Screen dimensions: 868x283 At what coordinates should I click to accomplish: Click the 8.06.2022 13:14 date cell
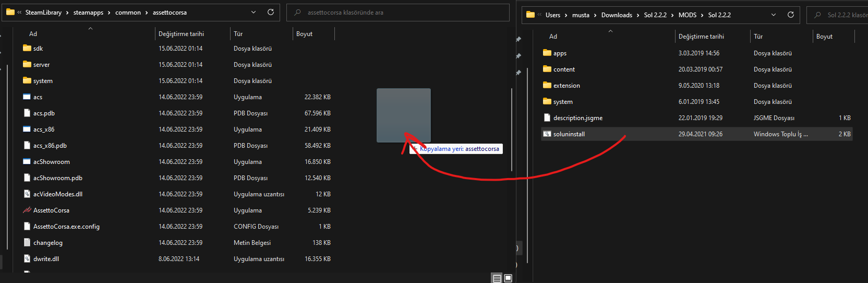pyautogui.click(x=179, y=259)
